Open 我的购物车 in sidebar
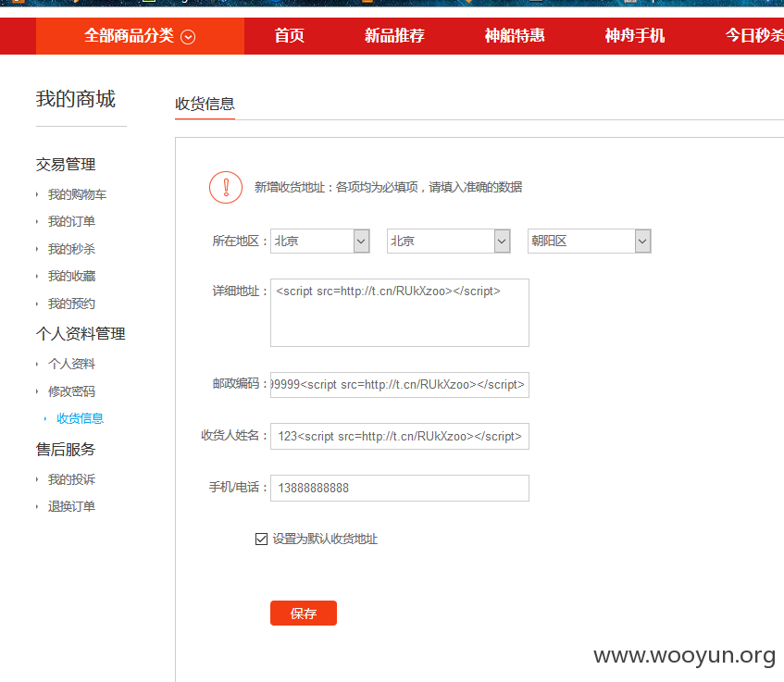Screen dimensions: 784x682 [77, 194]
